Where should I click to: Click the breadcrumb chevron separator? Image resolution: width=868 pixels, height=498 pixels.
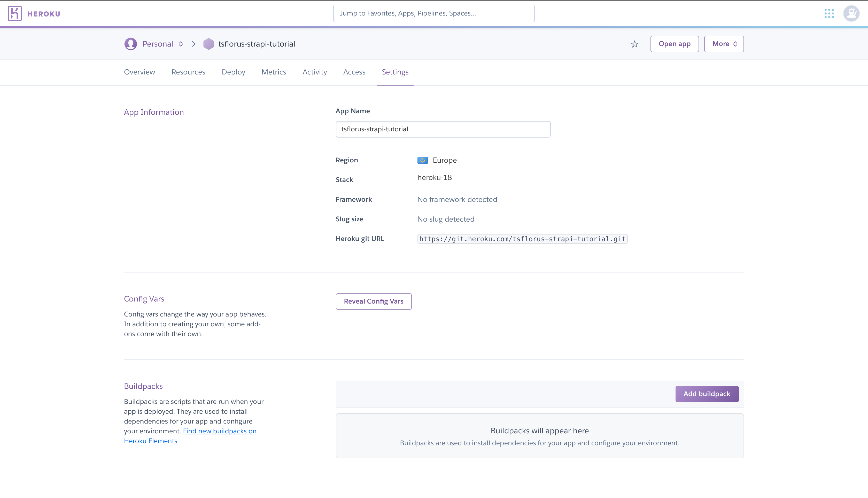pos(194,44)
